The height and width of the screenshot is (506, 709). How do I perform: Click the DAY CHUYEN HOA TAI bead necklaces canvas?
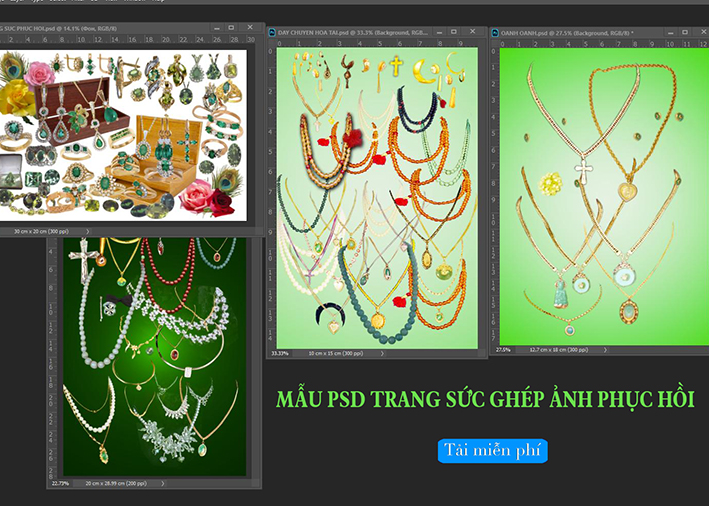point(377,198)
